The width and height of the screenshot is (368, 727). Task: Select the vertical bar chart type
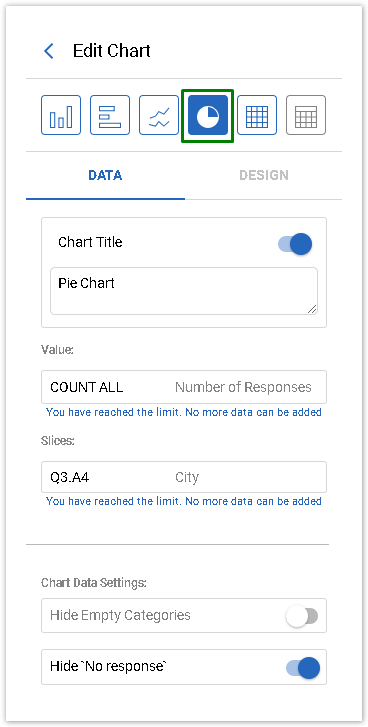[61, 115]
